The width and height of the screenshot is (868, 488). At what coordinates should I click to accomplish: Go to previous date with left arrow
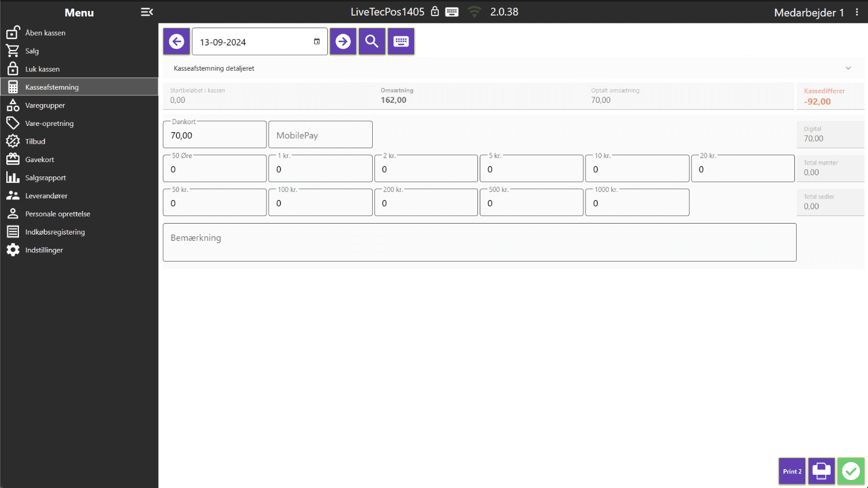point(177,41)
